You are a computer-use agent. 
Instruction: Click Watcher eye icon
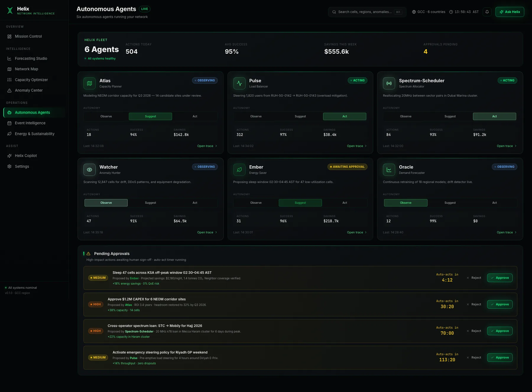(x=89, y=170)
